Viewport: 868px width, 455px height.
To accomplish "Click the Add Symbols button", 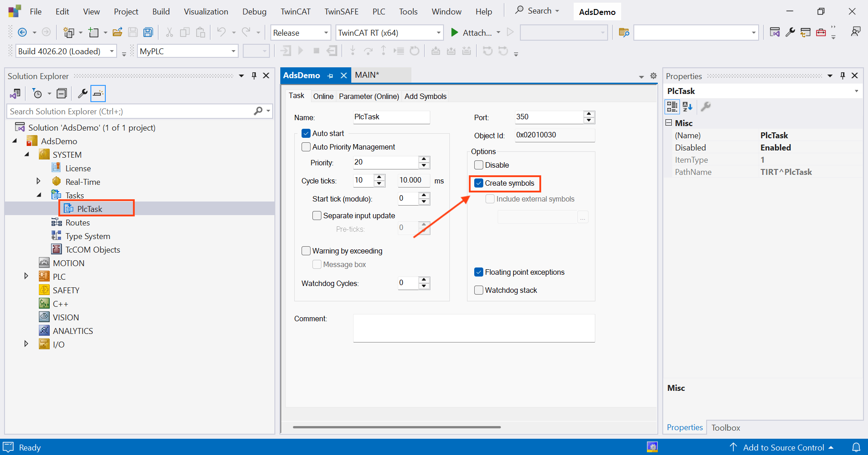I will point(425,96).
